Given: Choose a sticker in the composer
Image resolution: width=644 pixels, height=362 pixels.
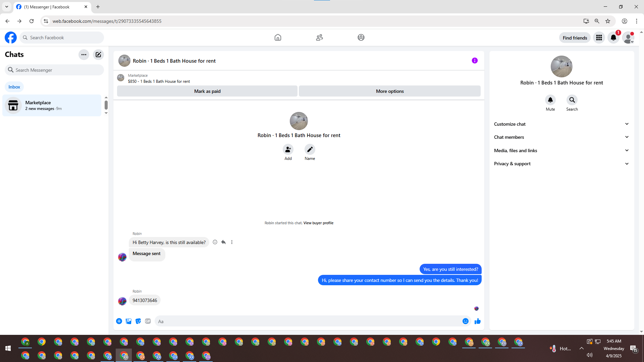Looking at the screenshot, I should [x=138, y=321].
